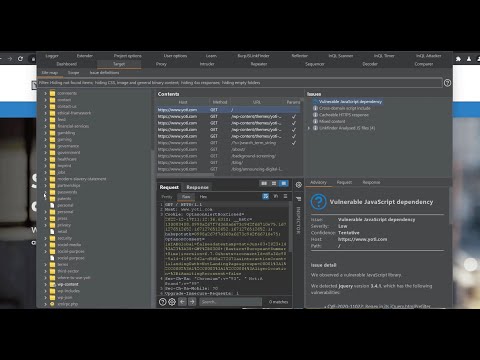This screenshot has width=480, height=360.
Task: Open the Scope sub-tab
Action: 73,73
